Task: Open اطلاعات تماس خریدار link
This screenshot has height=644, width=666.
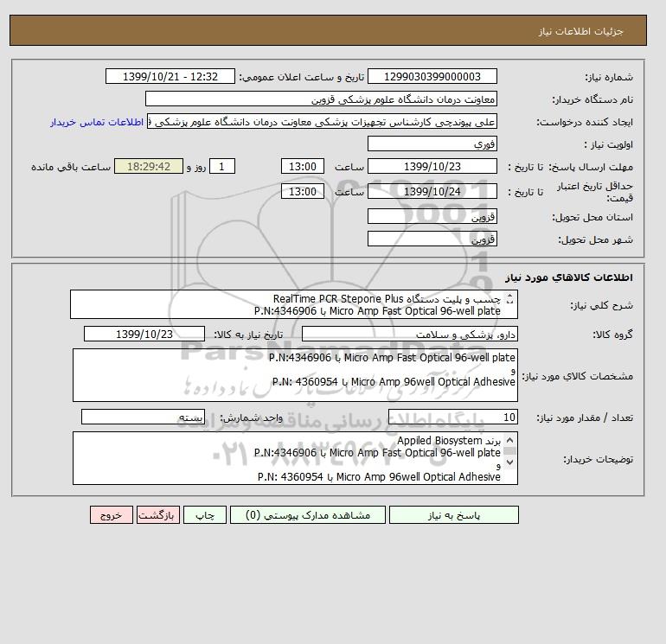Action: coord(97,122)
